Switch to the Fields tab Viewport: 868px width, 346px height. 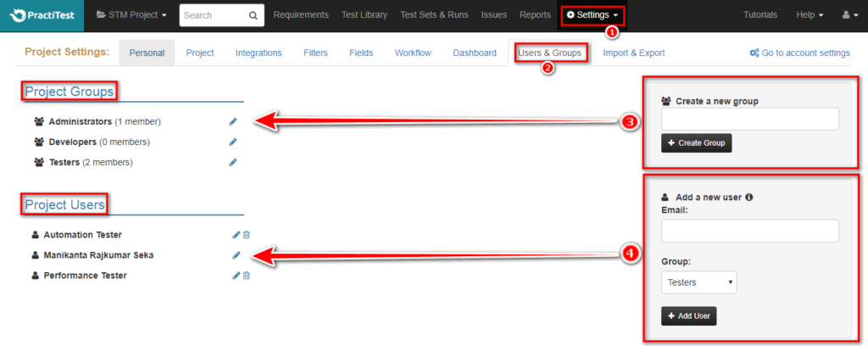361,53
